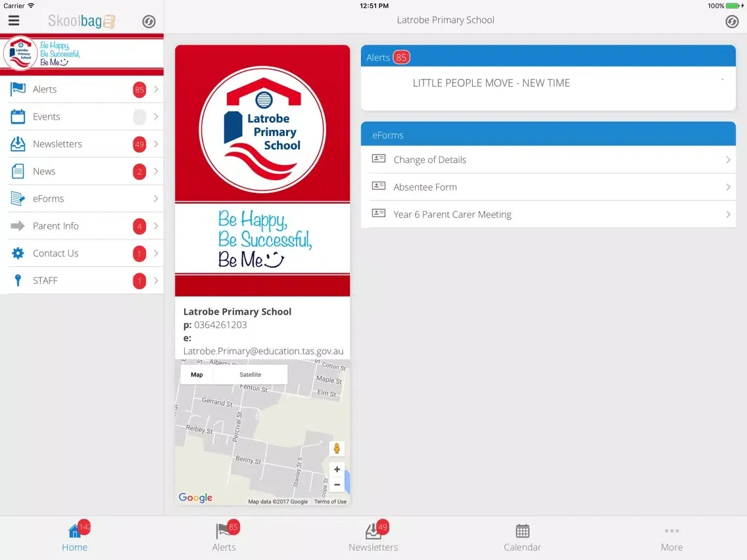
Task: Click the Skoolbag logo
Action: tap(82, 21)
